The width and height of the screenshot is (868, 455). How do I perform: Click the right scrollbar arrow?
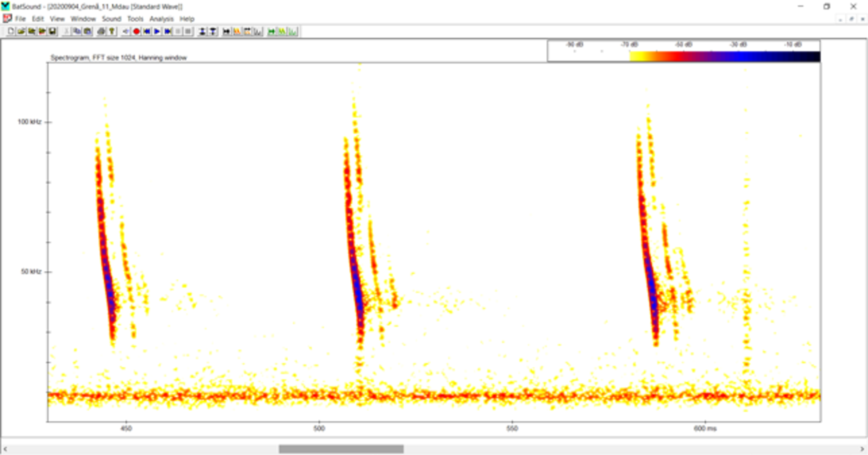(862, 449)
